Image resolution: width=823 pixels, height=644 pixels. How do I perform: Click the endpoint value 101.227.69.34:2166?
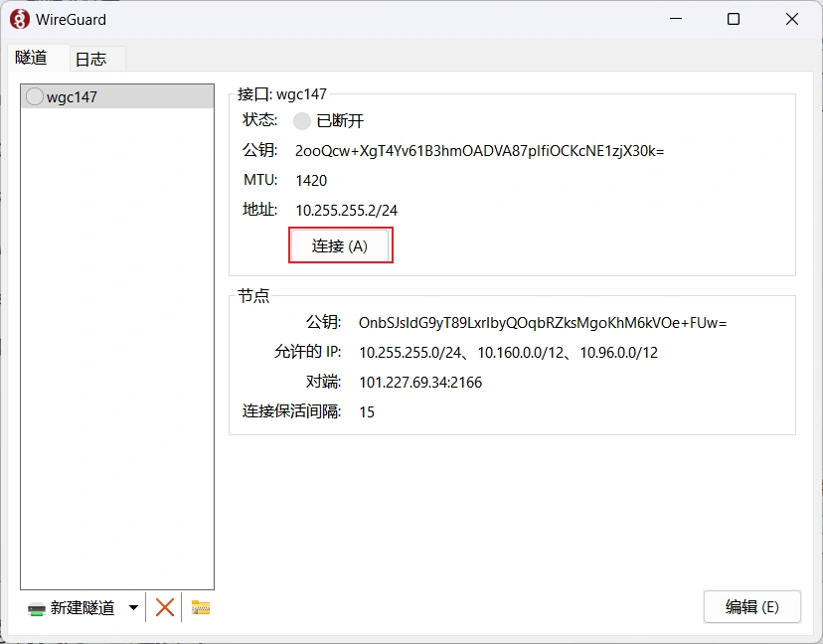click(420, 382)
